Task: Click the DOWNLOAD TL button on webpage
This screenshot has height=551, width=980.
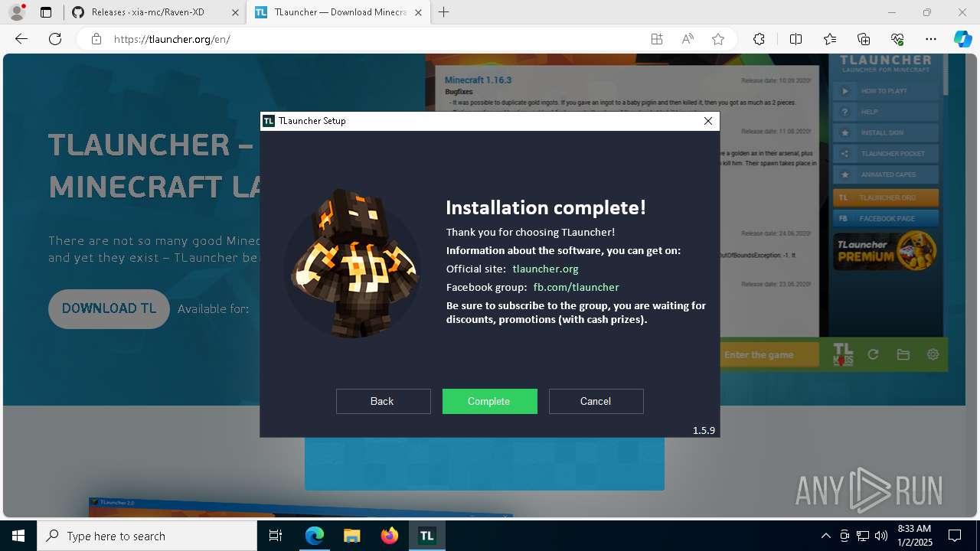Action: pyautogui.click(x=109, y=308)
